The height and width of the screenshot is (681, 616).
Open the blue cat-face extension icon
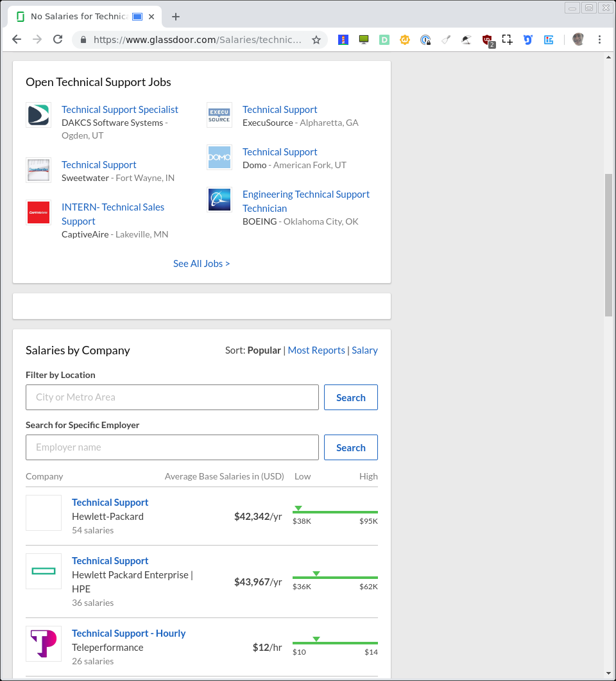coord(528,40)
